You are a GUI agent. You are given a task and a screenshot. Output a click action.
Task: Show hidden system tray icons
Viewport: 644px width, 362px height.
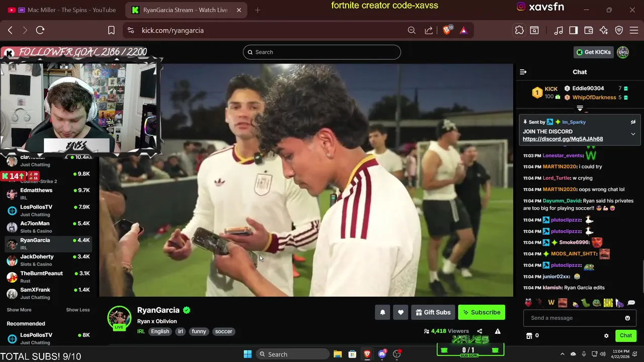[562, 354]
